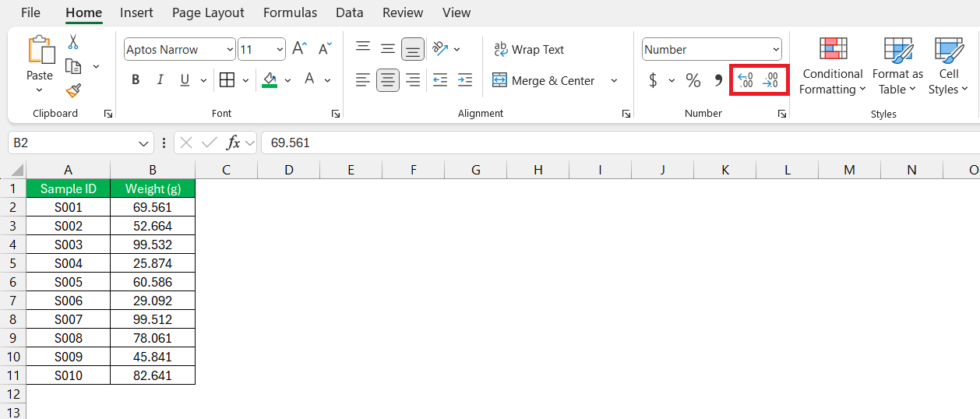980x419 pixels.
Task: Open Insert Function fx
Action: coord(233,143)
